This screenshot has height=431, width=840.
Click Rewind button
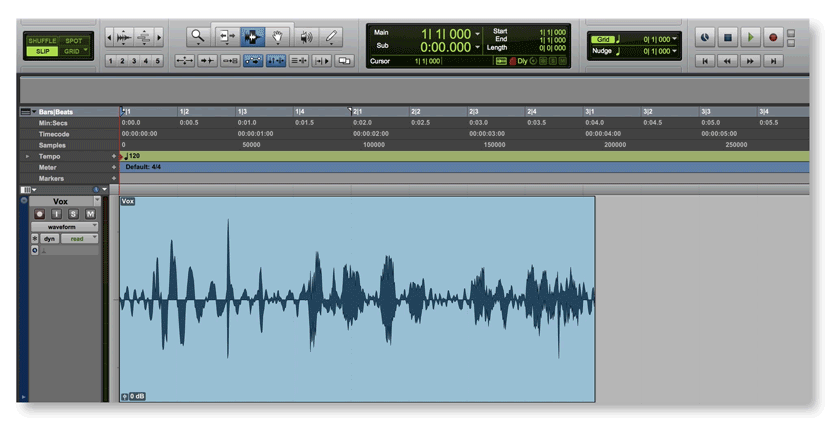728,61
